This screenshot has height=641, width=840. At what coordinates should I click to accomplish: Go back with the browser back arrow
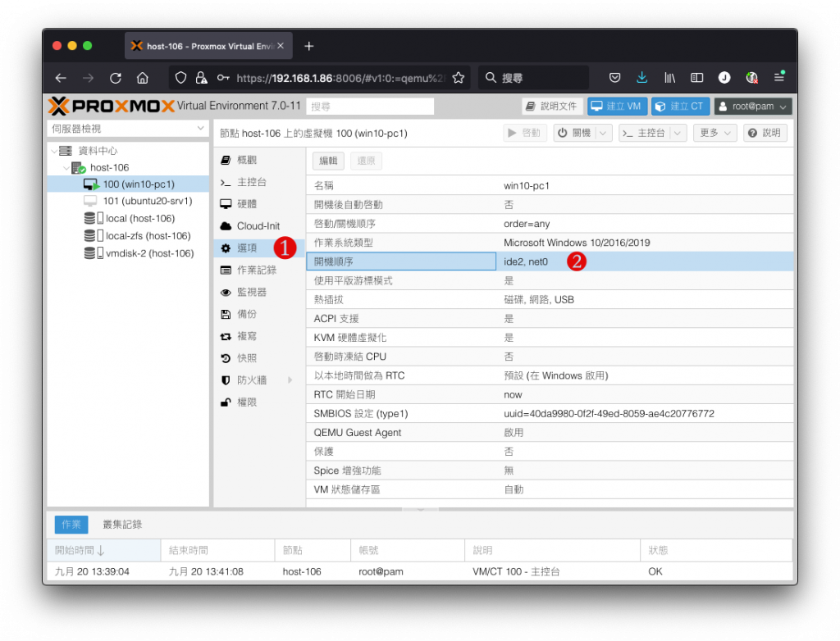61,78
